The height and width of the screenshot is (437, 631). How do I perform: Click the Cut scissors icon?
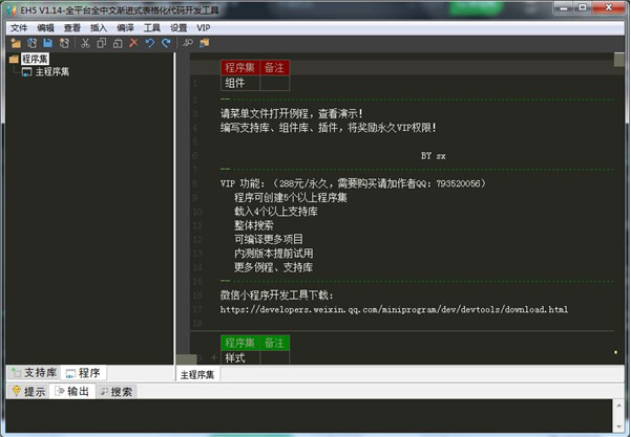pos(85,43)
